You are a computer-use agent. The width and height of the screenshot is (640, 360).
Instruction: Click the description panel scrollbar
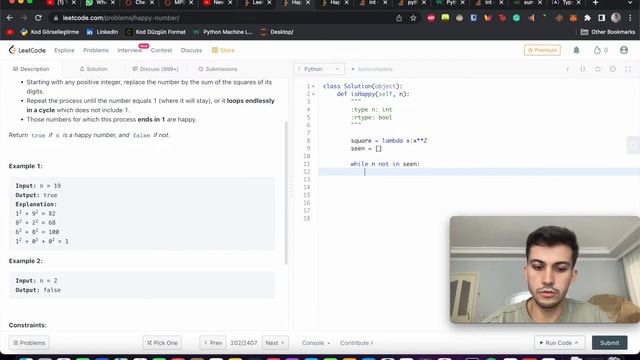coord(286,193)
